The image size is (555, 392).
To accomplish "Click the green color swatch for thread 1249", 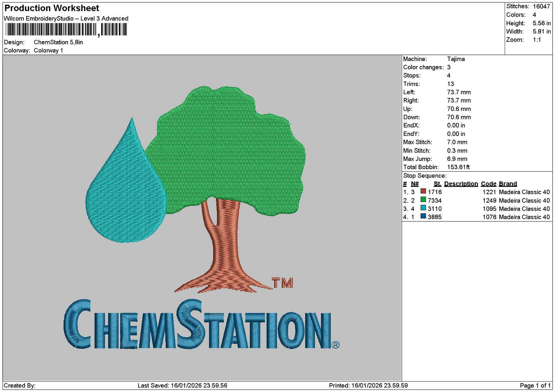I will pos(423,200).
